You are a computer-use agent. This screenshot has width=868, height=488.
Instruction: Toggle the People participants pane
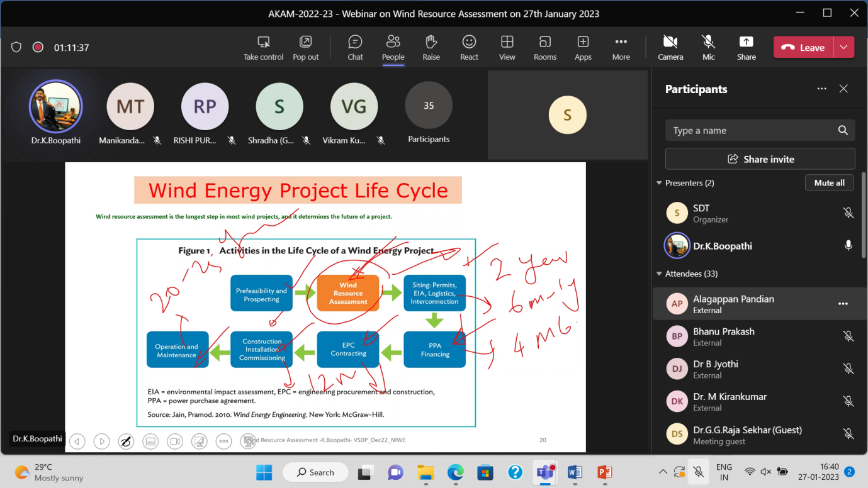coord(393,48)
